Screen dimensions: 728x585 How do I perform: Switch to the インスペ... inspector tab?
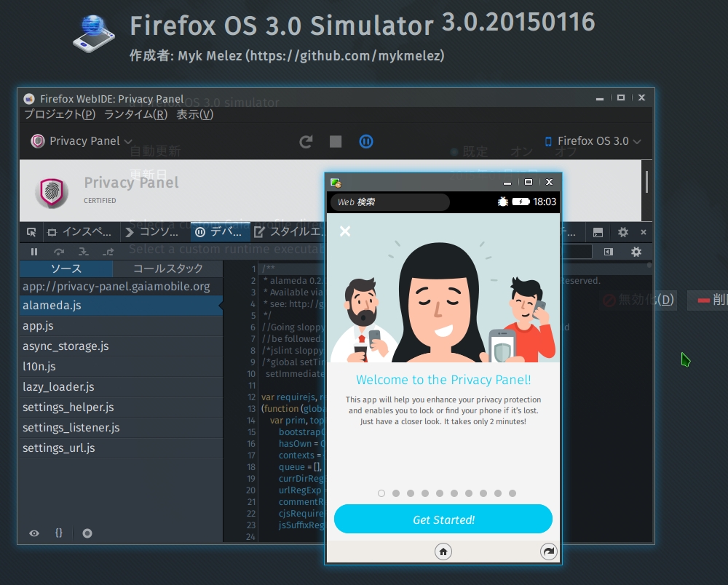coord(80,232)
